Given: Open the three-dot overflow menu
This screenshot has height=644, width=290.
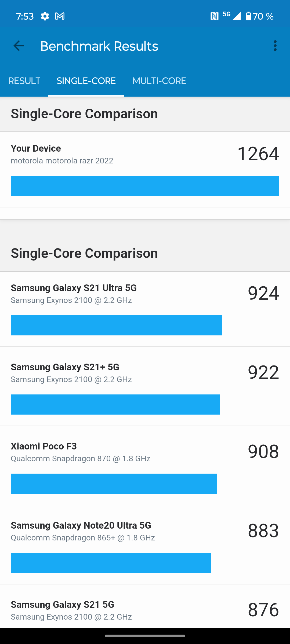Looking at the screenshot, I should (275, 46).
